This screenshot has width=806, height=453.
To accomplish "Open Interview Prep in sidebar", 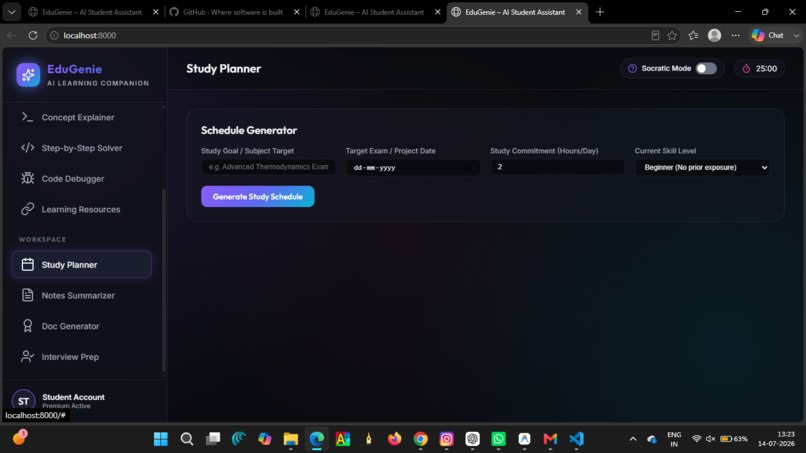I will coord(81,357).
